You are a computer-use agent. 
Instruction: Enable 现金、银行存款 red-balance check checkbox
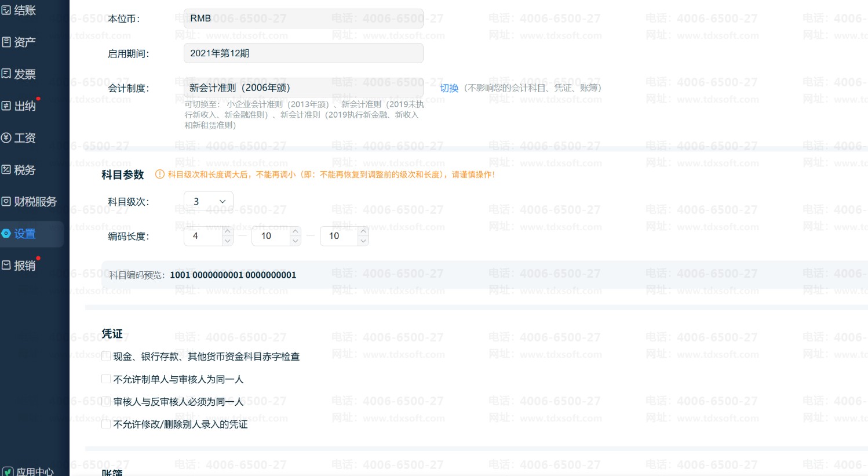pos(106,357)
